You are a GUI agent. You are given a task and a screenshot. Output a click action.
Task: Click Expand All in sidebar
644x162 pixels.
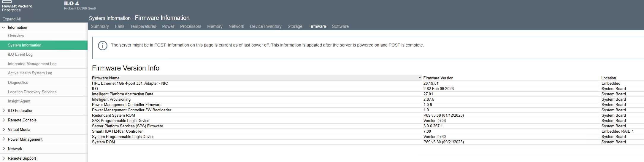point(11,19)
